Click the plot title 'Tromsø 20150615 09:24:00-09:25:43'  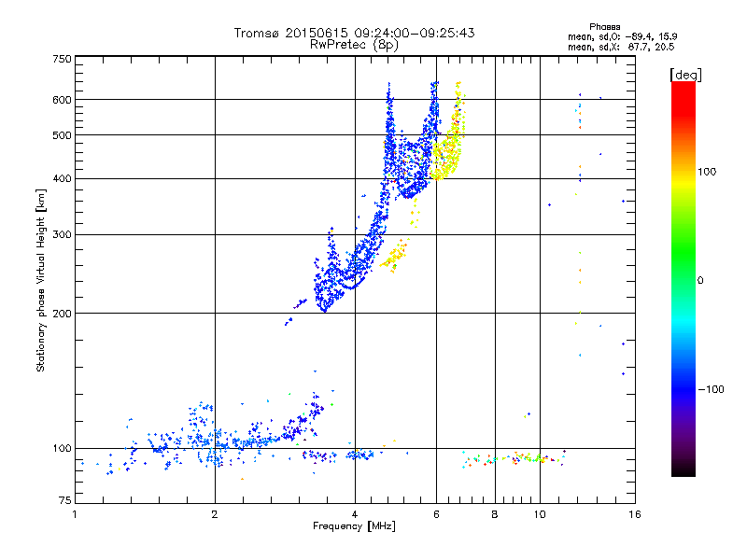tap(354, 33)
